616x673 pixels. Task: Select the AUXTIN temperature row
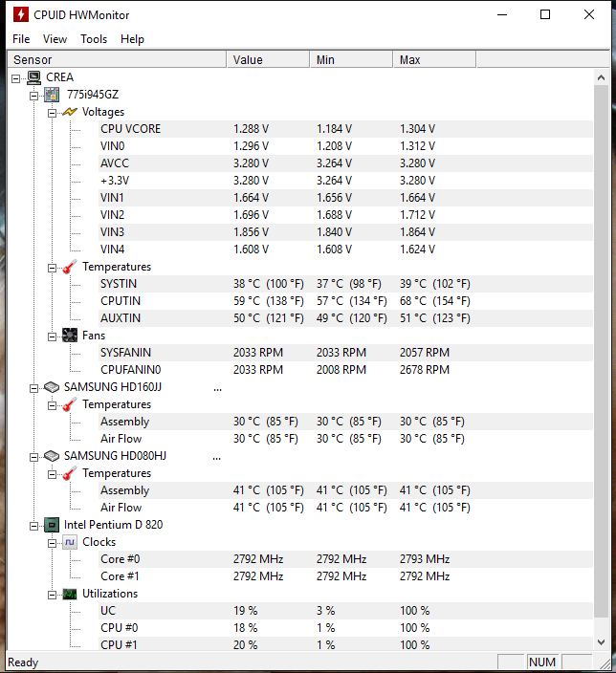tap(346, 318)
